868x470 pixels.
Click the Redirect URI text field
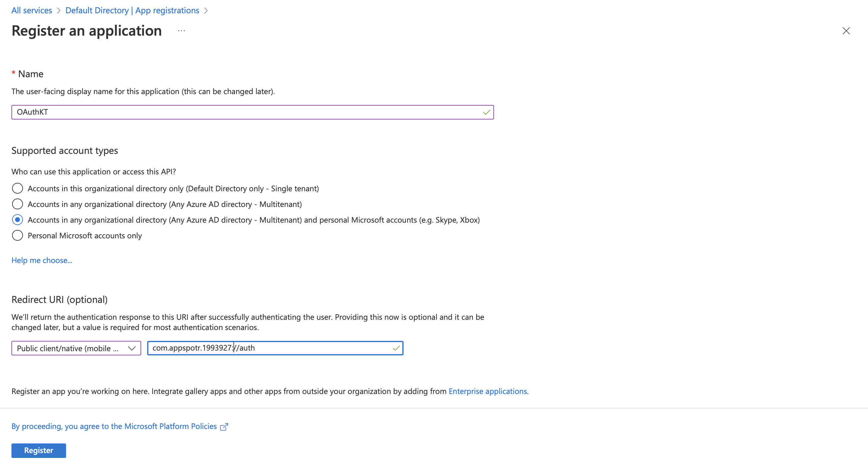tap(275, 348)
